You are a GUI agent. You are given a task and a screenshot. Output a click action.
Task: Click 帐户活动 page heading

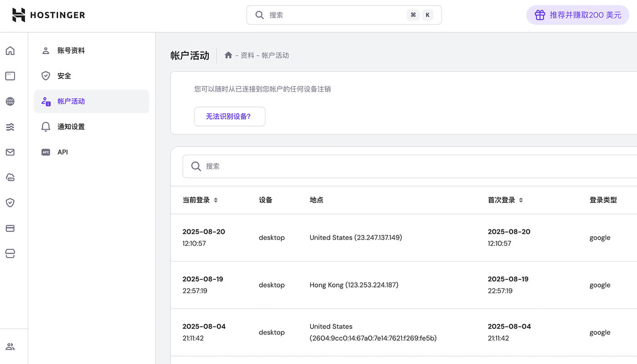pyautogui.click(x=190, y=56)
